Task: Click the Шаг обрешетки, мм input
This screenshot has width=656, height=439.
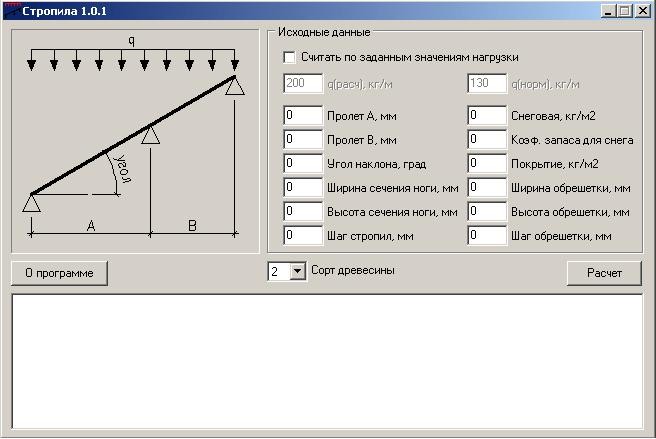Action: (487, 235)
